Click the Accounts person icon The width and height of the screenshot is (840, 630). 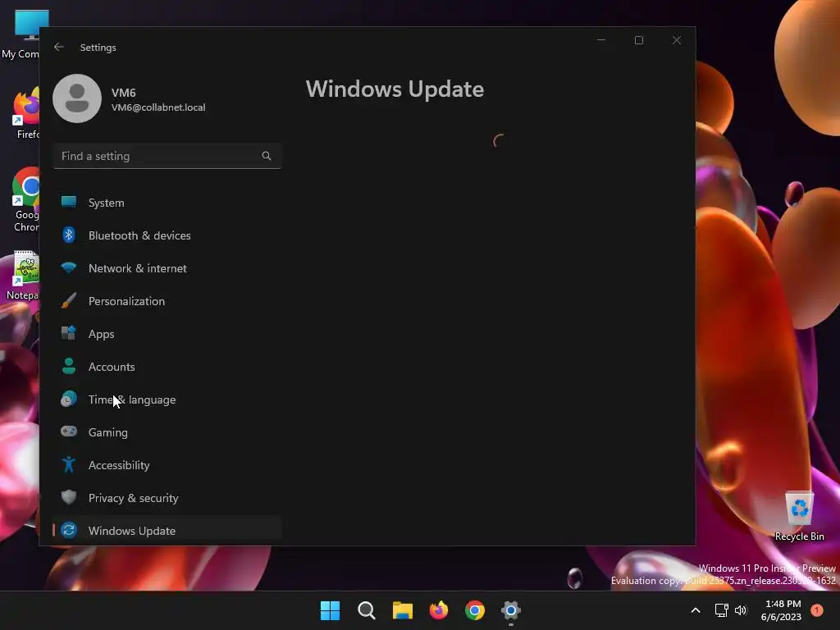point(69,366)
